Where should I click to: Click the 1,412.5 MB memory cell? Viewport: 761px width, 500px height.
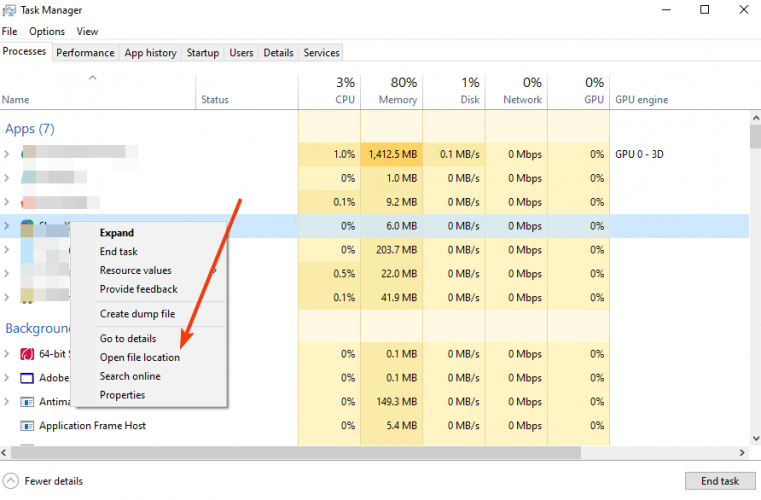pyautogui.click(x=391, y=154)
